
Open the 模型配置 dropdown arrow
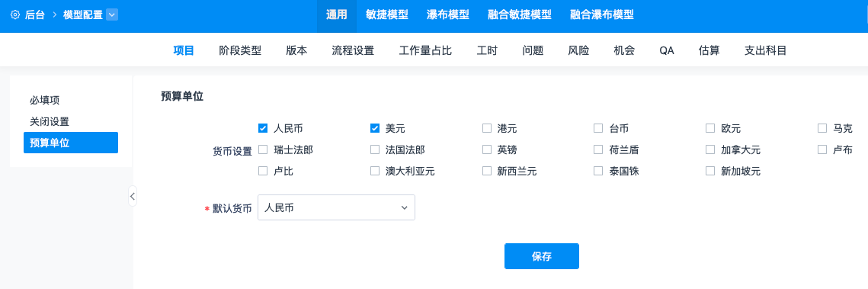(112, 15)
